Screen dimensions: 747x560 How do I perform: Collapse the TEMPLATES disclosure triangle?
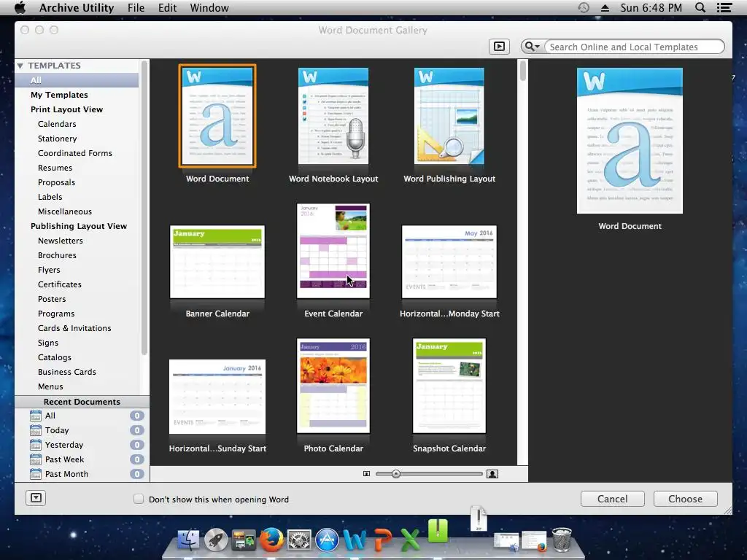coord(20,66)
